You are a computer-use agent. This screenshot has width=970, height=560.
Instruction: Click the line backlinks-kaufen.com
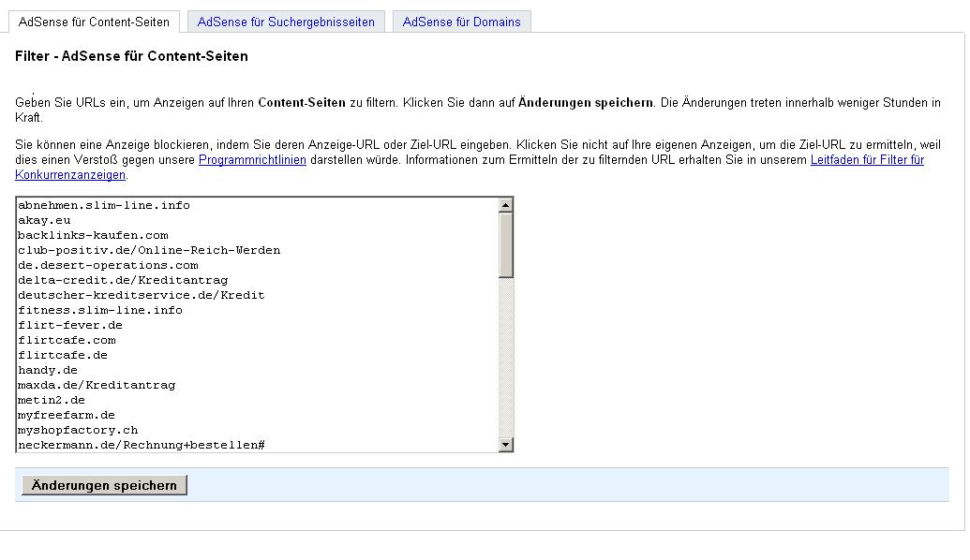[x=93, y=235]
